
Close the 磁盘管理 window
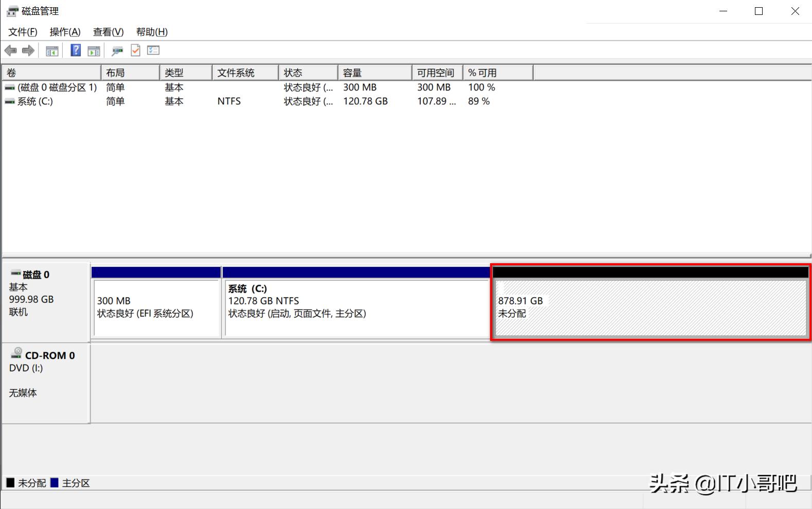[x=795, y=11]
